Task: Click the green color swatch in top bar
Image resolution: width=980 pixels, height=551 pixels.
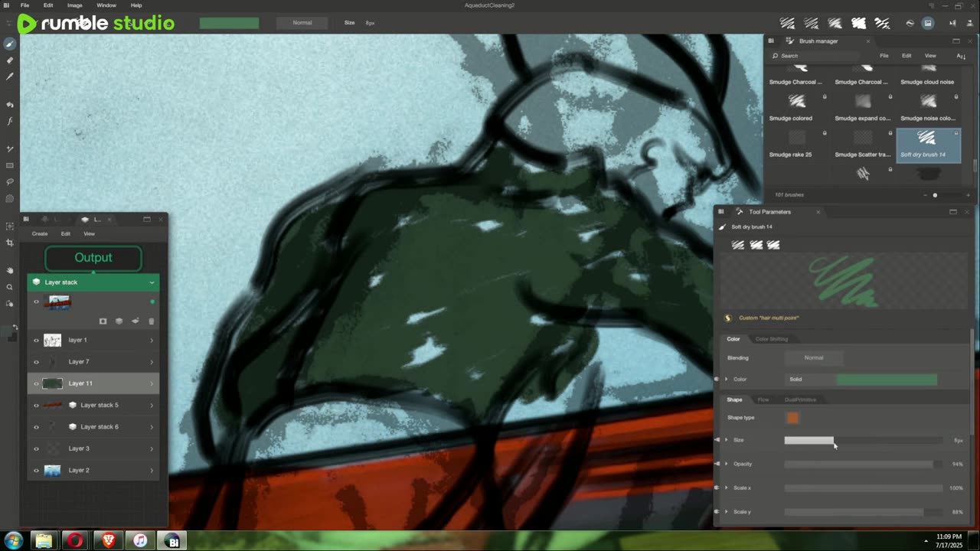Action: [x=229, y=23]
